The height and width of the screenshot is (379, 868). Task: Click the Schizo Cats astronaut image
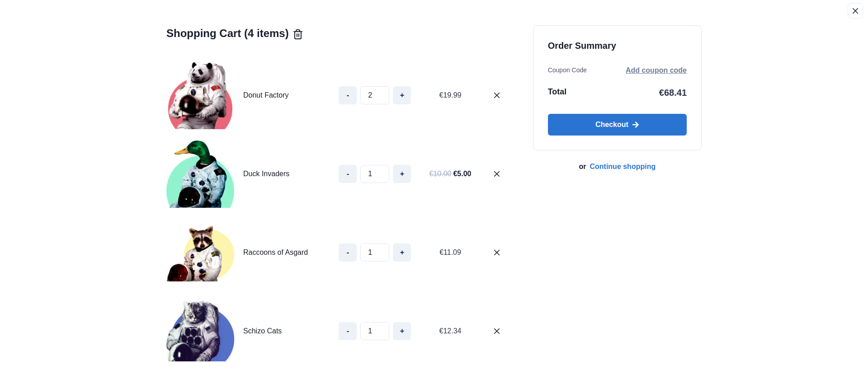coord(200,331)
